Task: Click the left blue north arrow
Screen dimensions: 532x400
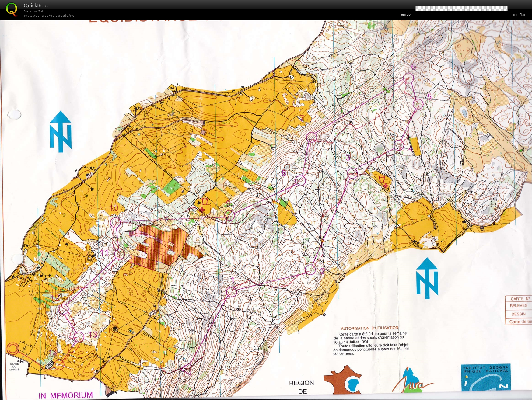Action: (61, 131)
